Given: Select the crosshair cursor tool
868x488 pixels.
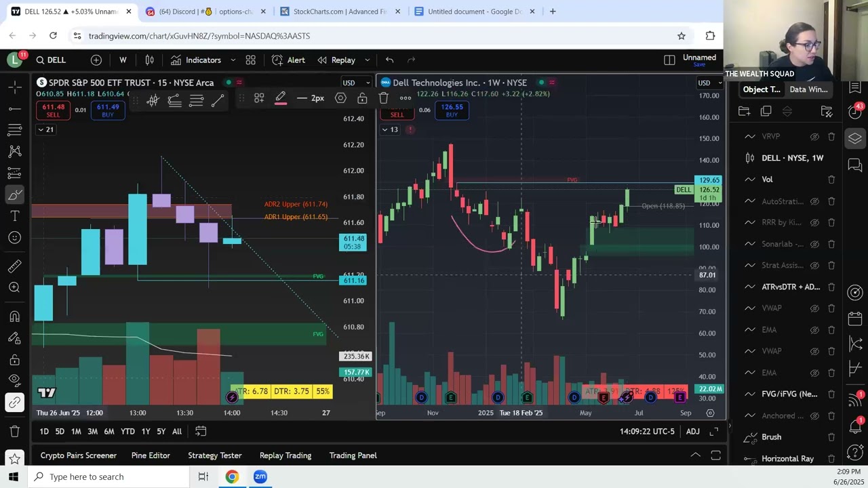Looking at the screenshot, I should click(14, 87).
